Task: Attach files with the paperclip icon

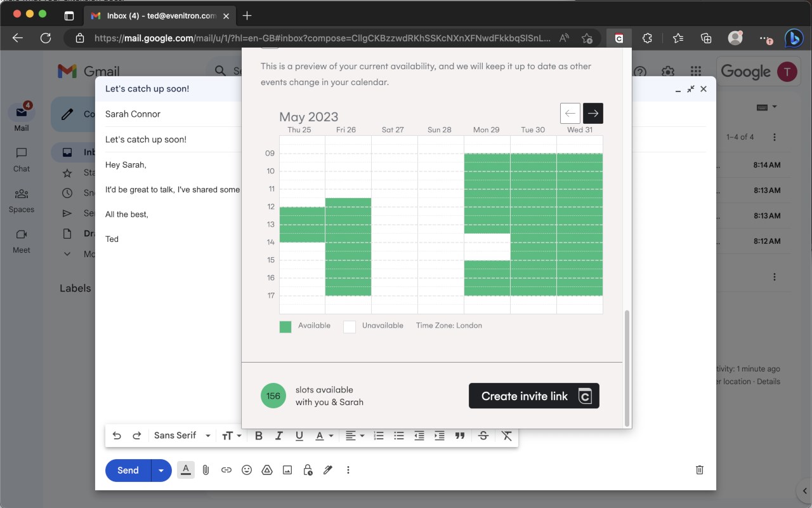Action: 206,470
